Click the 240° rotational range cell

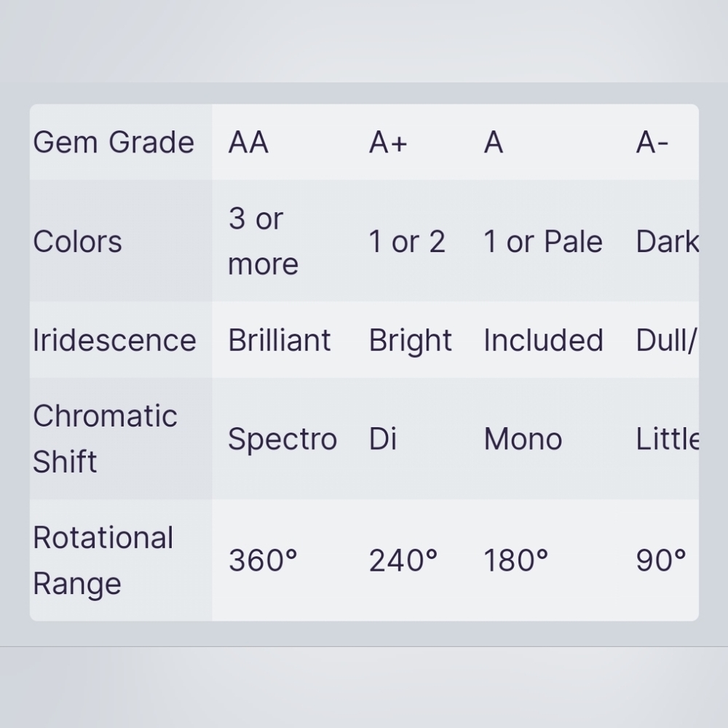(x=403, y=561)
